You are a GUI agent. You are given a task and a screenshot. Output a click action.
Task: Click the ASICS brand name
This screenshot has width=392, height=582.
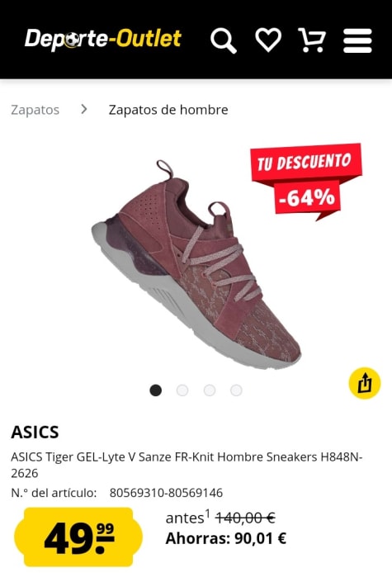tap(35, 432)
